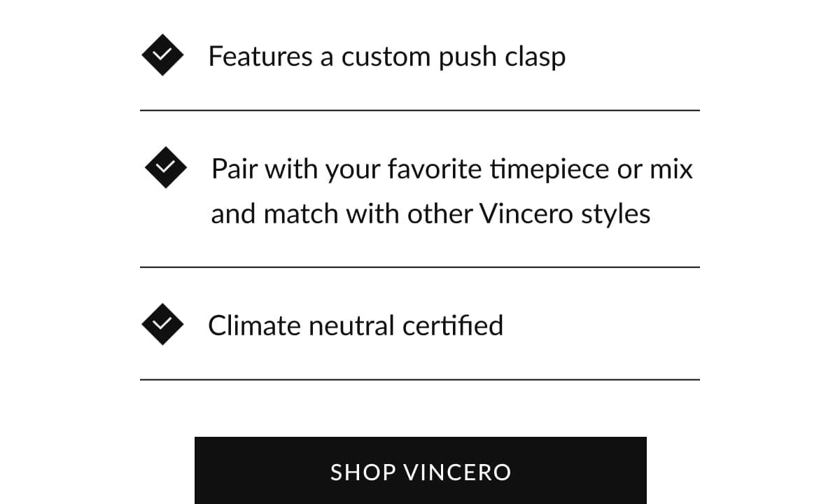Click the checkmark badge next to climate neutral certified
840x504 pixels.
[x=162, y=323]
